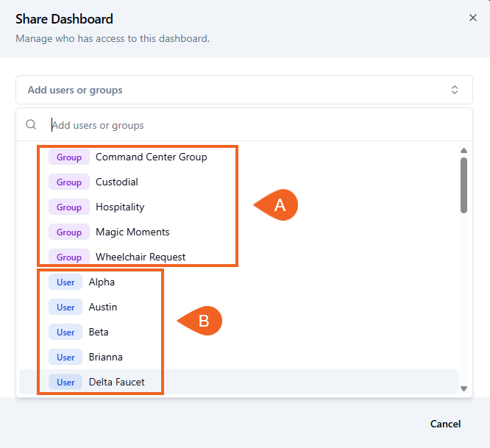
Task: Select the Wheelchair Request group
Action: click(239, 257)
